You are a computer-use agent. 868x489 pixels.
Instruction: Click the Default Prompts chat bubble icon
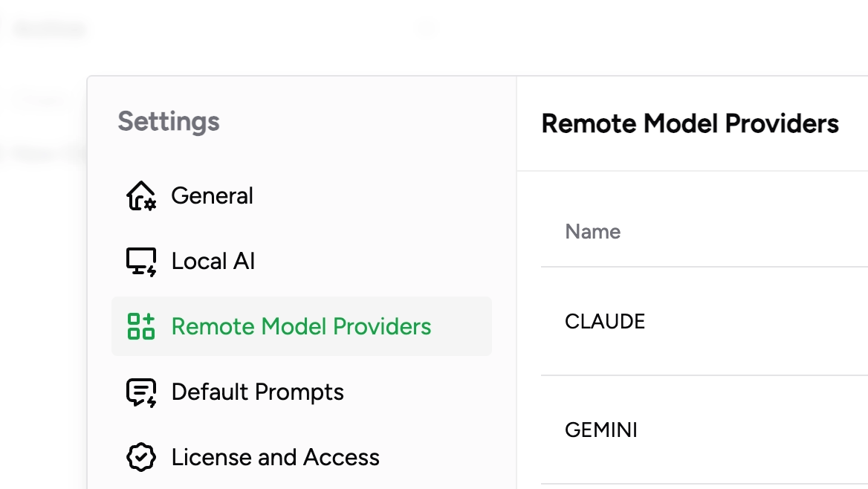[141, 392]
